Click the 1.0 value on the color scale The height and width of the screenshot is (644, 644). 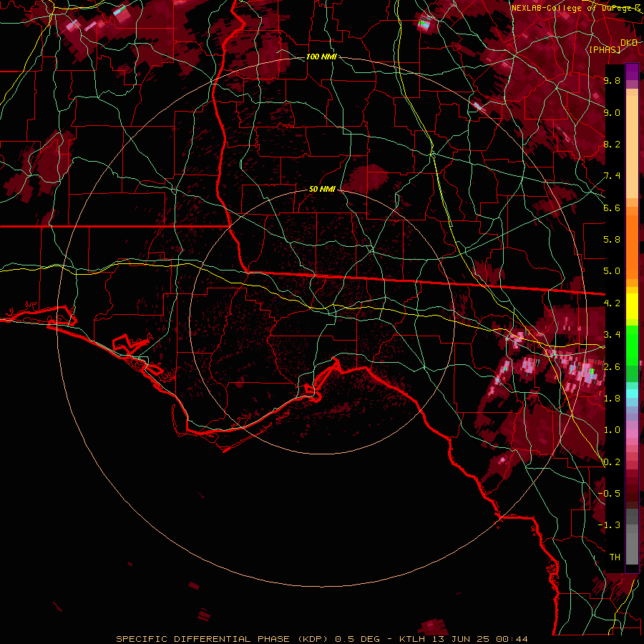tap(612, 430)
